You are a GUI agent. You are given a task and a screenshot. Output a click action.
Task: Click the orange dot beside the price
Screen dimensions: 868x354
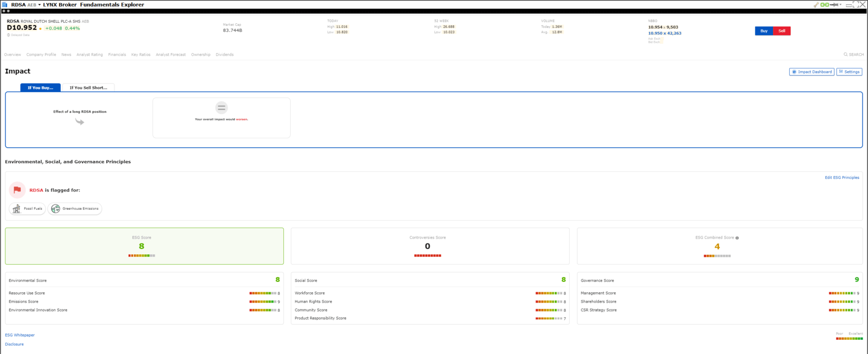[40, 29]
